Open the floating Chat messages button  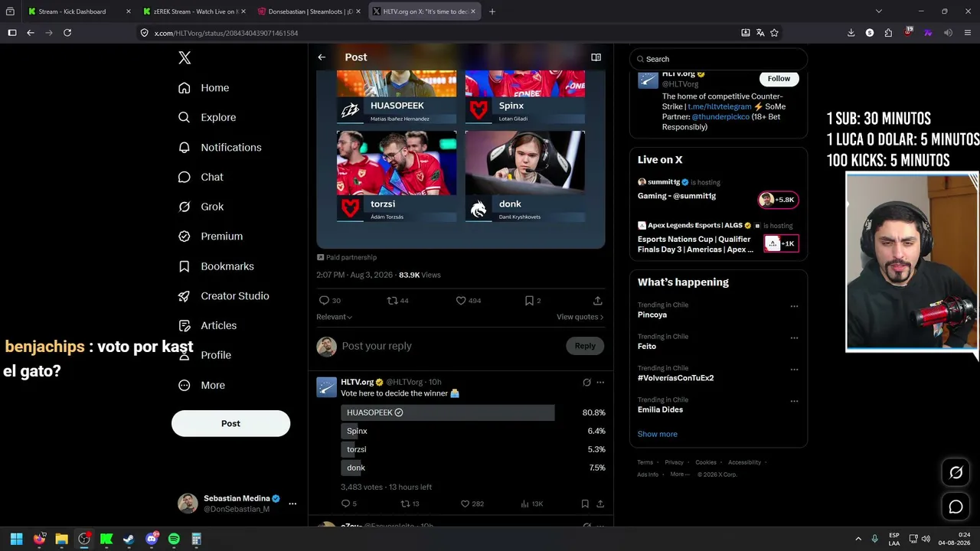956,507
